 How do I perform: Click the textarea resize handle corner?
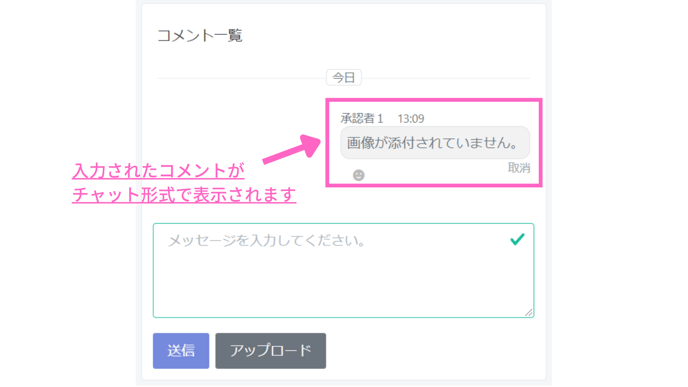[x=529, y=312]
